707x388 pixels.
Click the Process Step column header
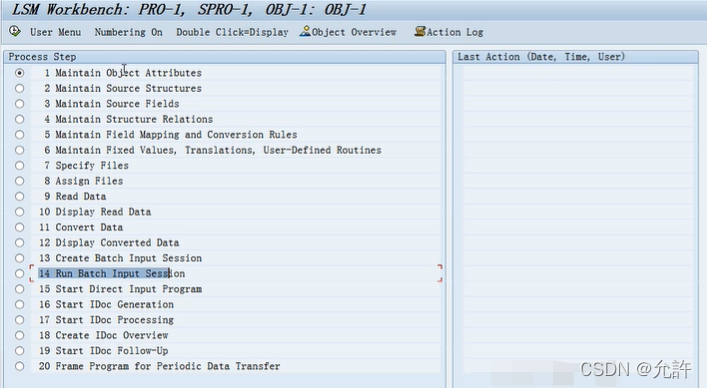225,57
